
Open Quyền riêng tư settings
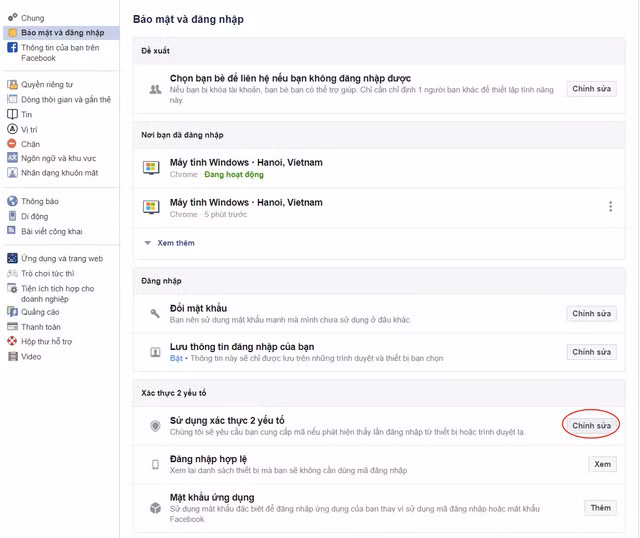(x=47, y=84)
